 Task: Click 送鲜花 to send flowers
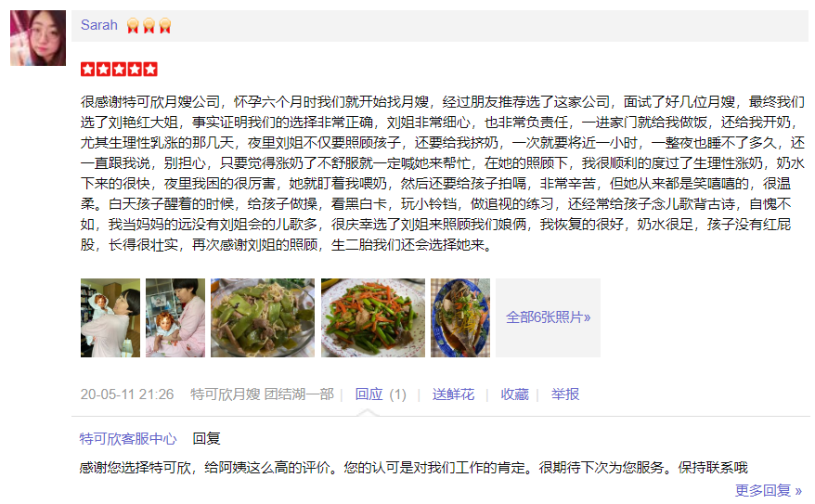point(453,394)
